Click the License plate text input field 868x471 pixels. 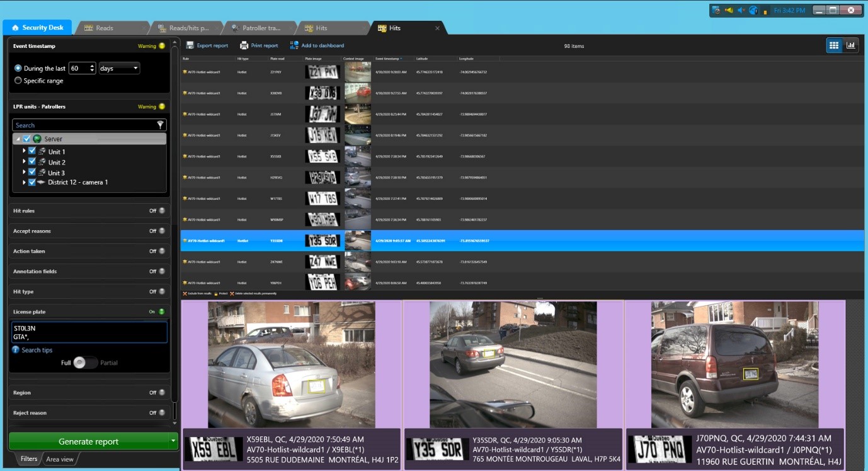(x=89, y=332)
